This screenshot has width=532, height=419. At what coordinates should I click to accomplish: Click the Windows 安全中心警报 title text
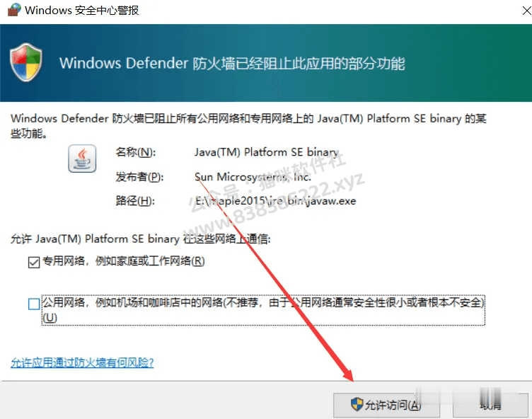82,11
